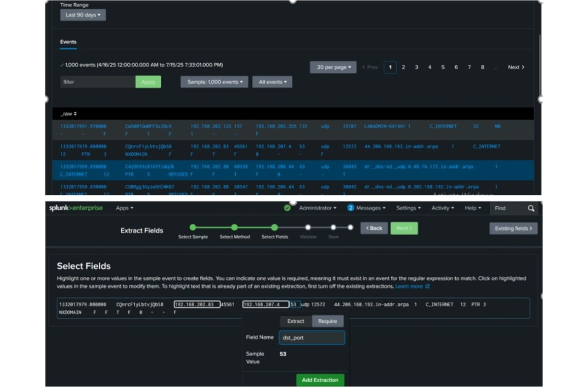Click the Find search field
Image resolution: width=588 pixels, height=392 pixels.
point(509,208)
